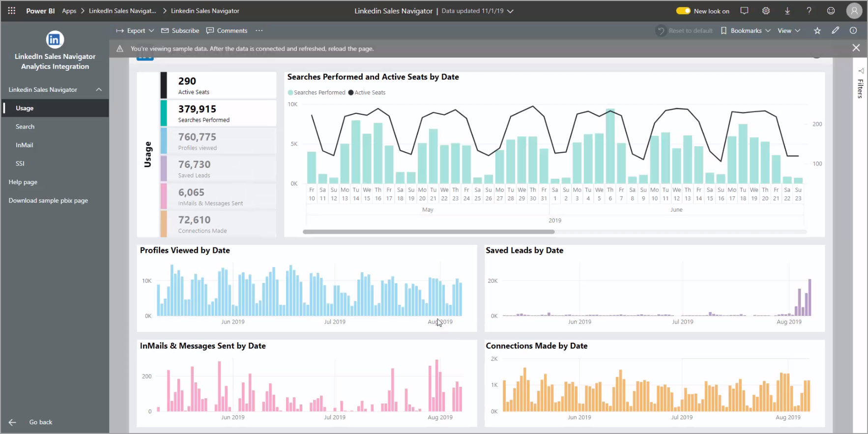Open the View dropdown menu
Image resolution: width=868 pixels, height=434 pixels.
[789, 30]
